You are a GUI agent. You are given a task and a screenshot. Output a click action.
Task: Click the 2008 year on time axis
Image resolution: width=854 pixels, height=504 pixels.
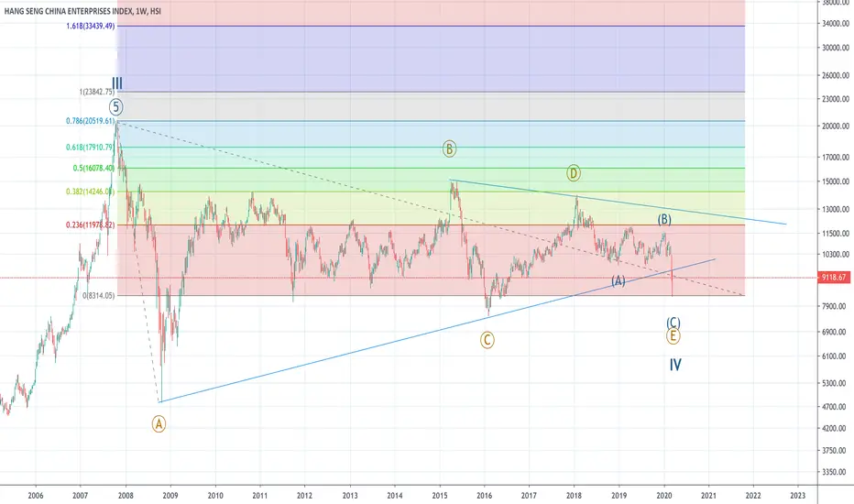(x=126, y=495)
